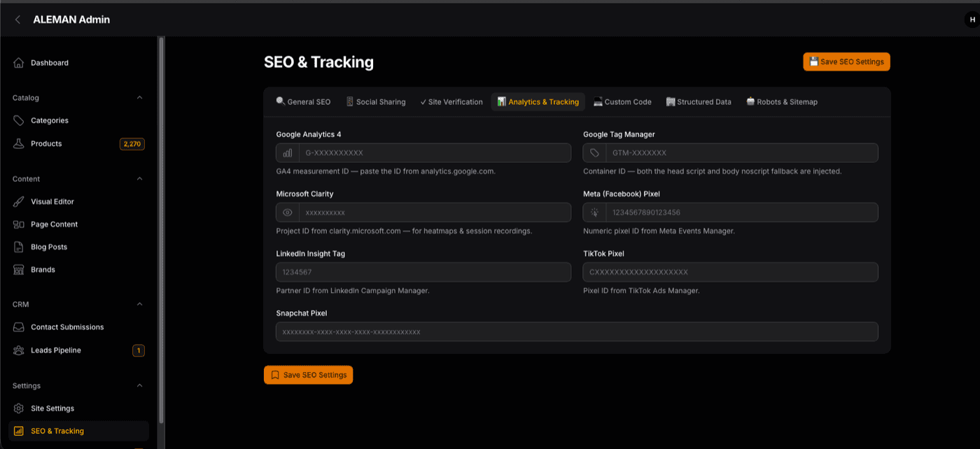980x449 pixels.
Task: Click the bottom Save SEO Settings button
Action: [x=309, y=375]
